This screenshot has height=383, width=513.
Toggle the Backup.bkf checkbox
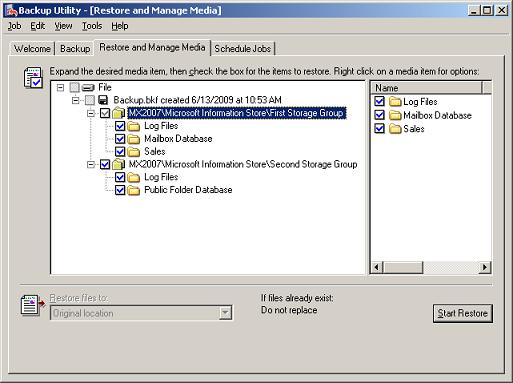coord(90,100)
